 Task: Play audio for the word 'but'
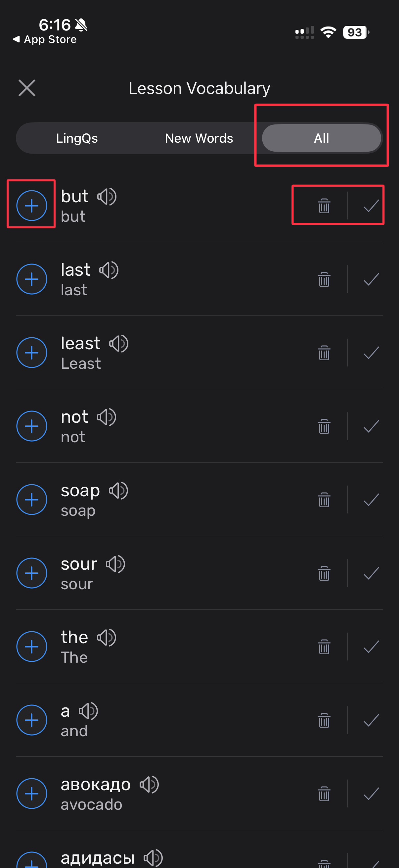[107, 196]
